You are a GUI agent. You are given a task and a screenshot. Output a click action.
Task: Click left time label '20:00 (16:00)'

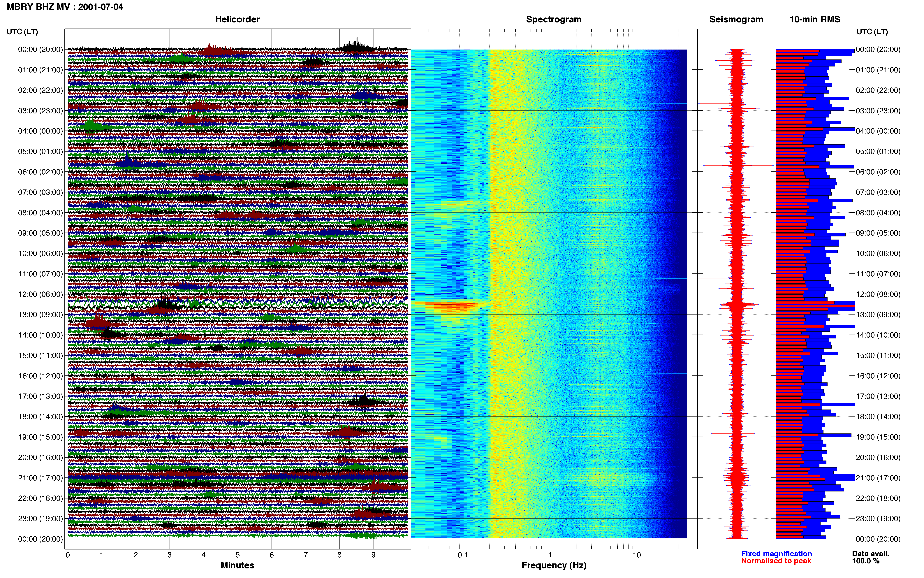41,457
